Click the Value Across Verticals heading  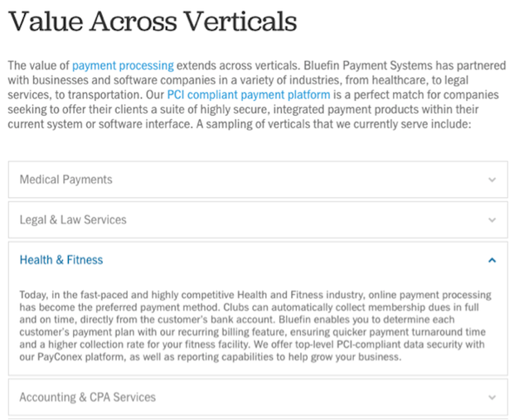[x=153, y=21]
